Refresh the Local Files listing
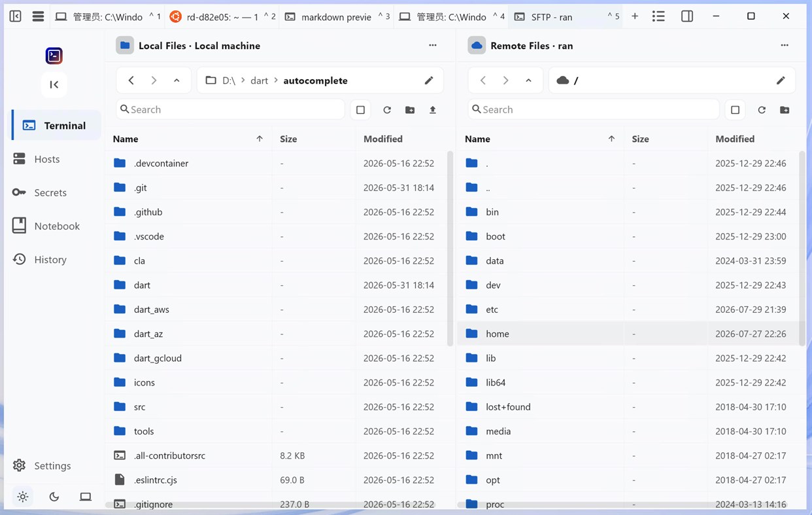Screen dimensions: 812x515 pyautogui.click(x=387, y=110)
